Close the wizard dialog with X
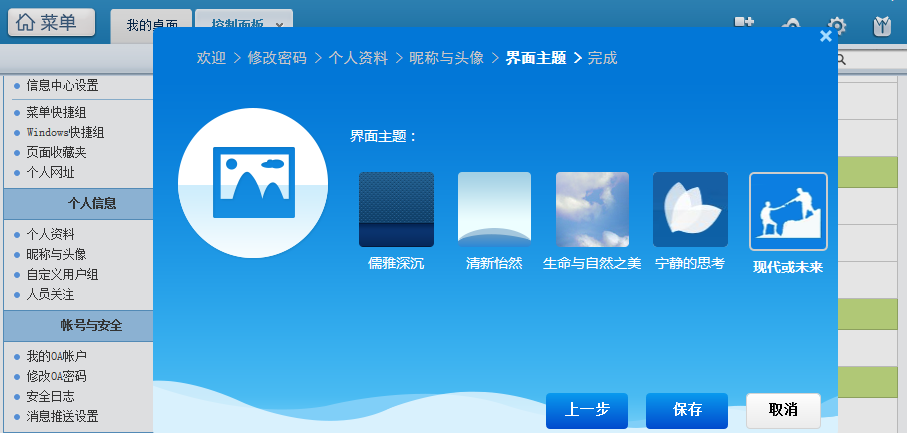 [x=825, y=36]
